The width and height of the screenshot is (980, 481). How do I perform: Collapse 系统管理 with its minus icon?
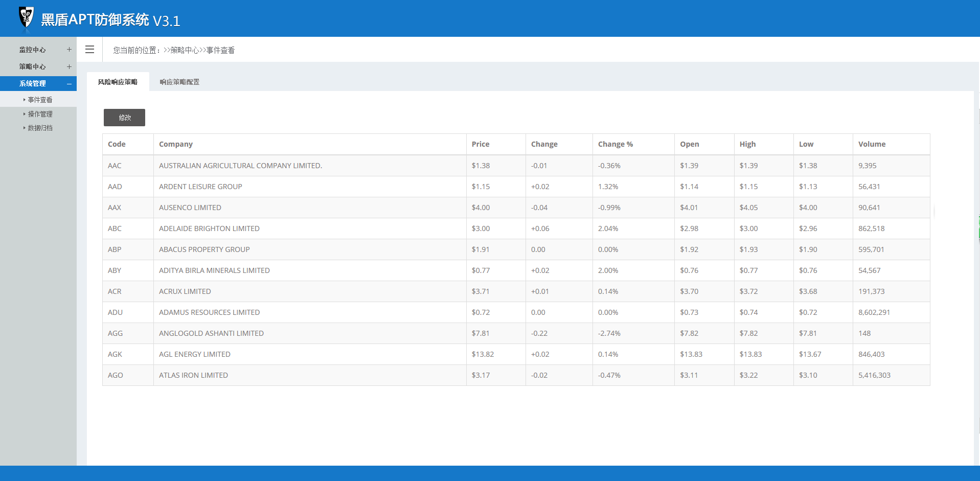[69, 83]
